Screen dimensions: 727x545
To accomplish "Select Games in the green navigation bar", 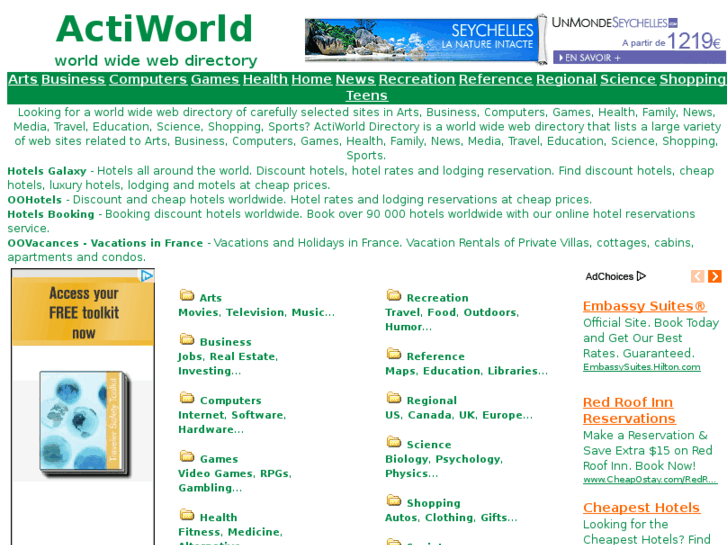I will tap(215, 79).
